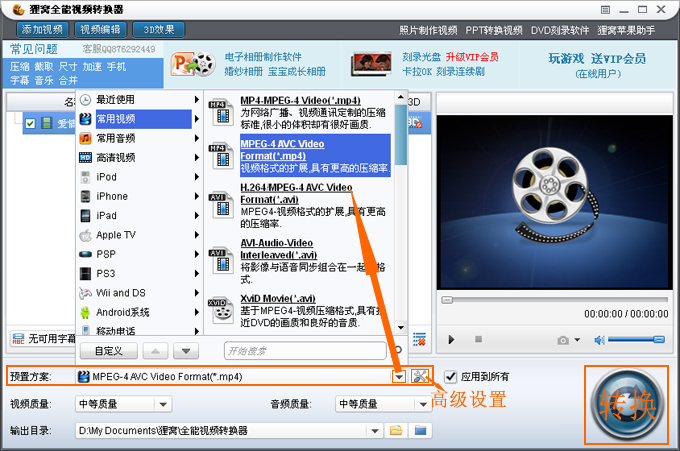This screenshot has width=680, height=451.
Task: Open the 输出目录 path dropdown
Action: tap(375, 431)
